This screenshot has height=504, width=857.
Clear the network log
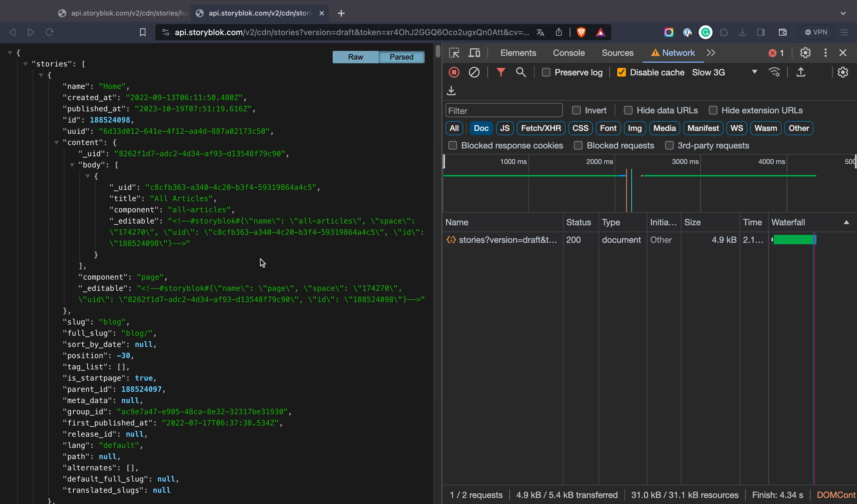[474, 72]
